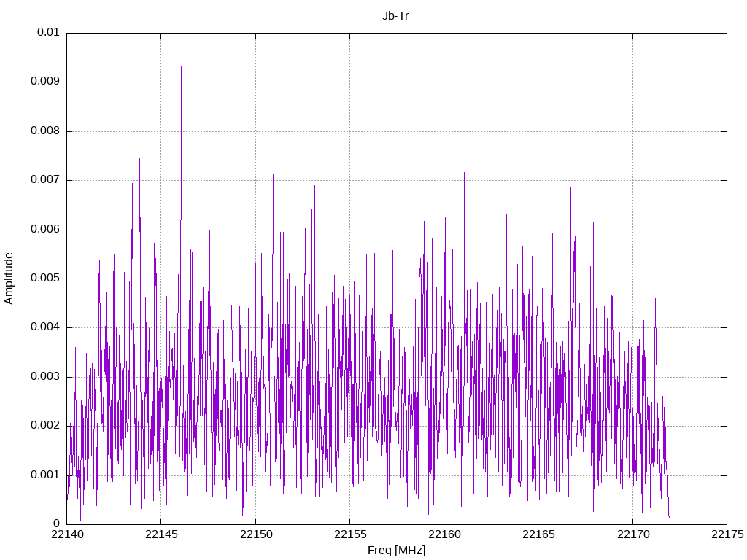Click the y-axis tick label 0.004
Image resolution: width=747 pixels, height=560 pixels.
coord(45,327)
